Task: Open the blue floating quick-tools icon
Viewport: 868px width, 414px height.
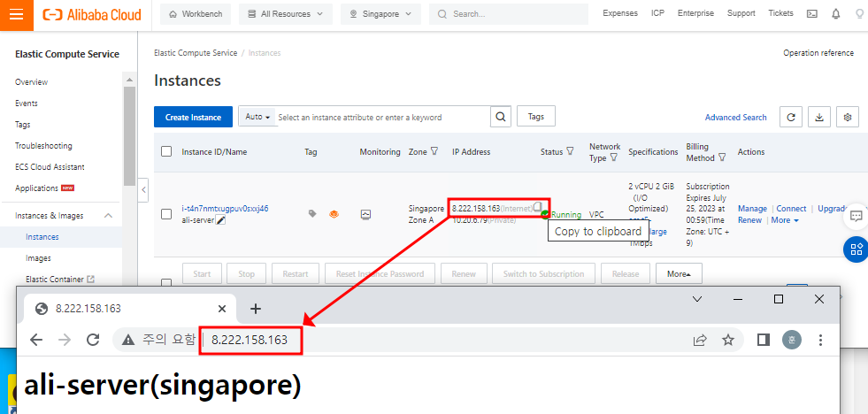Action: [x=856, y=249]
